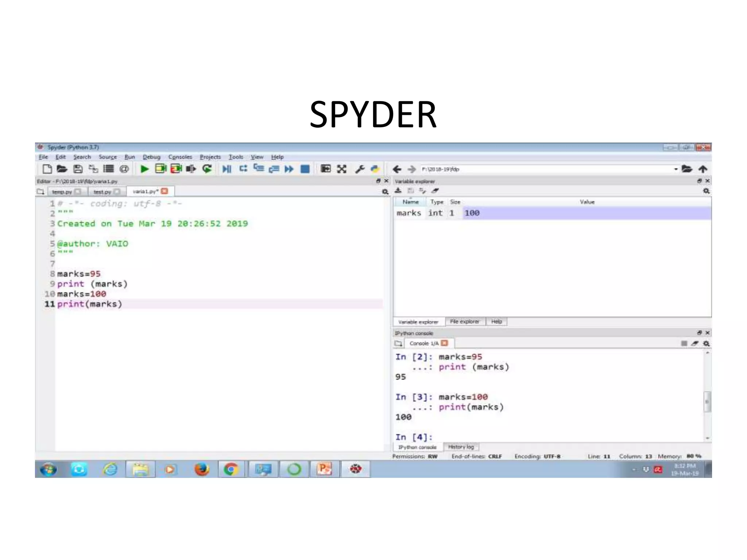Viewport: 747px width, 560px height.
Task: Open the Run menu
Action: pos(129,157)
